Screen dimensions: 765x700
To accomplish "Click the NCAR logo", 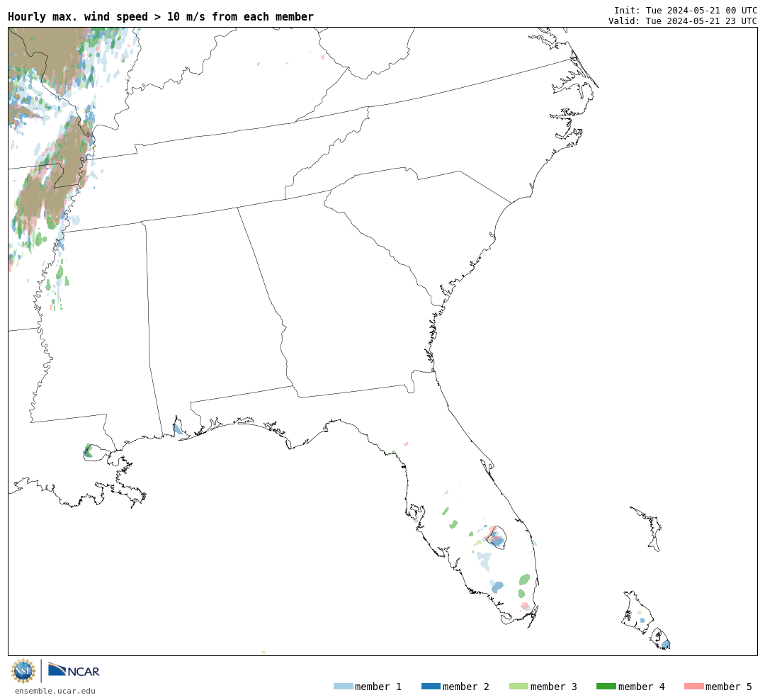I will click(74, 670).
